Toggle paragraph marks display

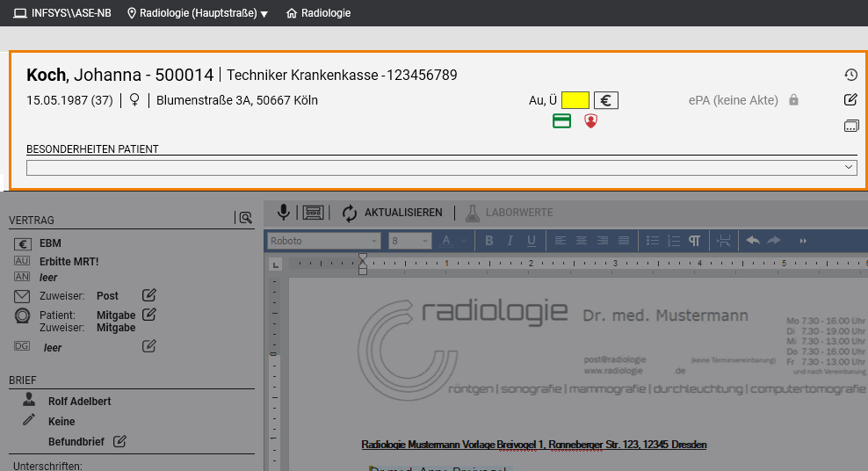[694, 241]
